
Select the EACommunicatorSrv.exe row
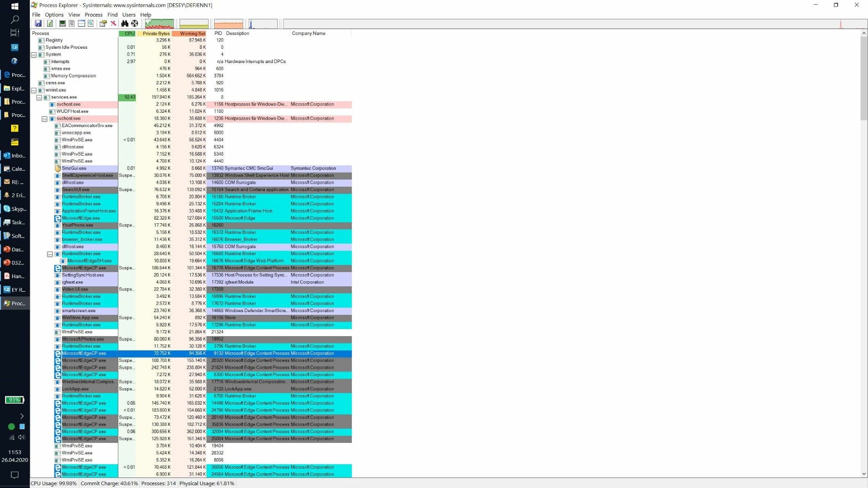point(191,126)
